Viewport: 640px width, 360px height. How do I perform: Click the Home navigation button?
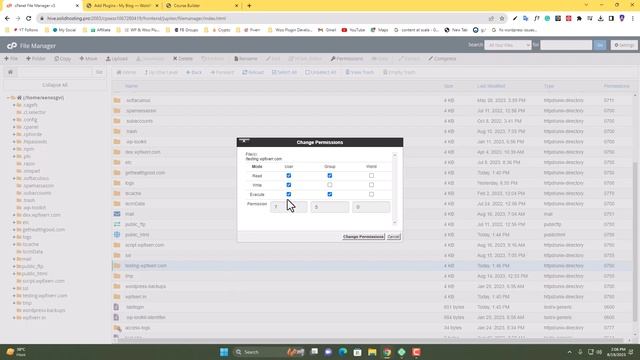click(126, 72)
